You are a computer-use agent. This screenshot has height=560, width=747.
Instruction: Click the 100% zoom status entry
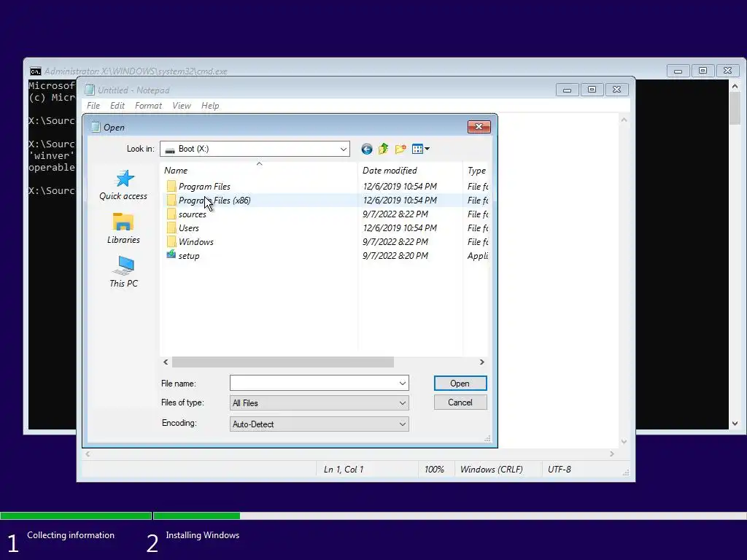click(x=434, y=470)
